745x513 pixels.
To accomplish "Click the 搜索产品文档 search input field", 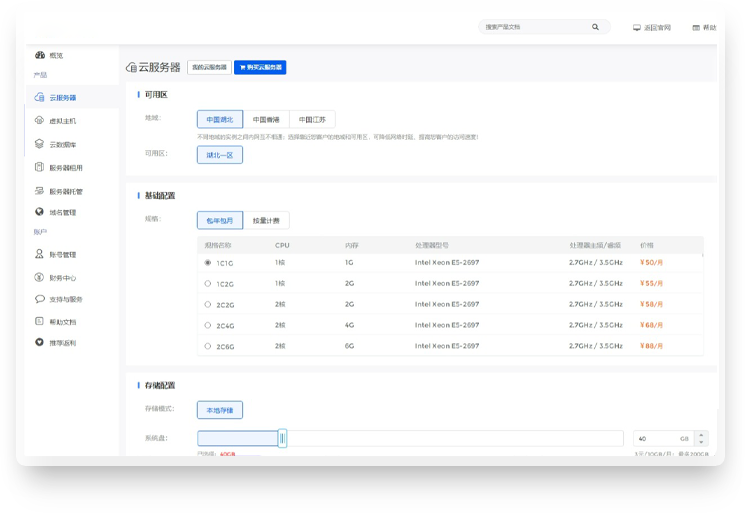I will pos(535,27).
